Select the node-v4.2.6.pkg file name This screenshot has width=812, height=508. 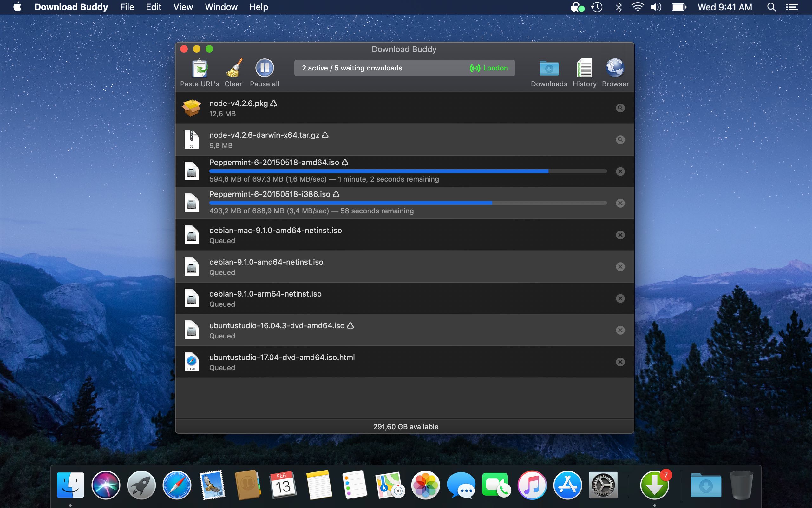[x=239, y=104]
